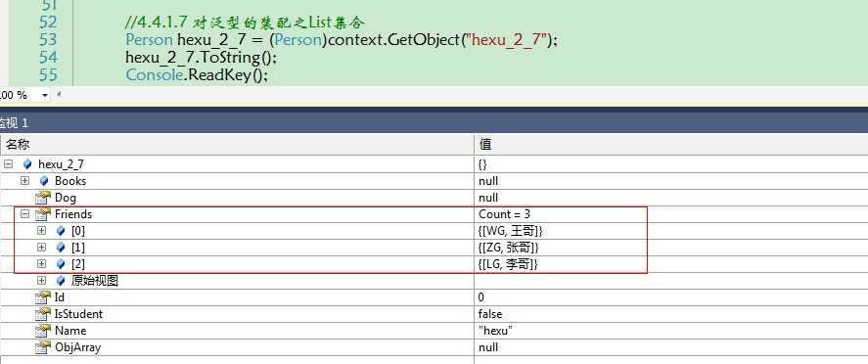
Task: Click the ObjArray property icon
Action: coord(43,346)
